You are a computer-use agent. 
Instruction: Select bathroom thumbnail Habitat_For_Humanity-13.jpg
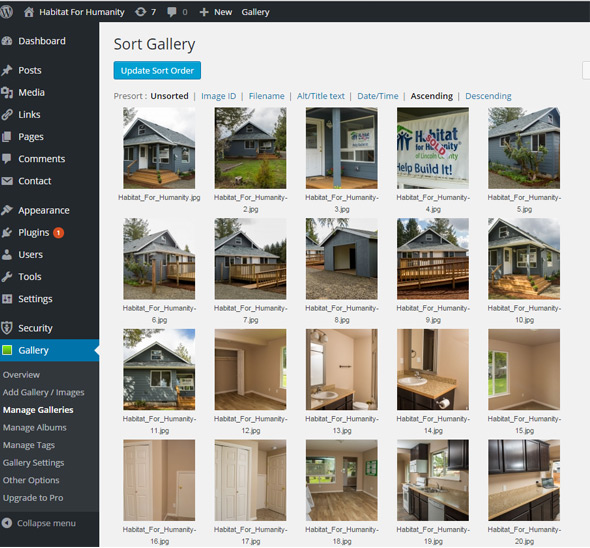tap(342, 369)
